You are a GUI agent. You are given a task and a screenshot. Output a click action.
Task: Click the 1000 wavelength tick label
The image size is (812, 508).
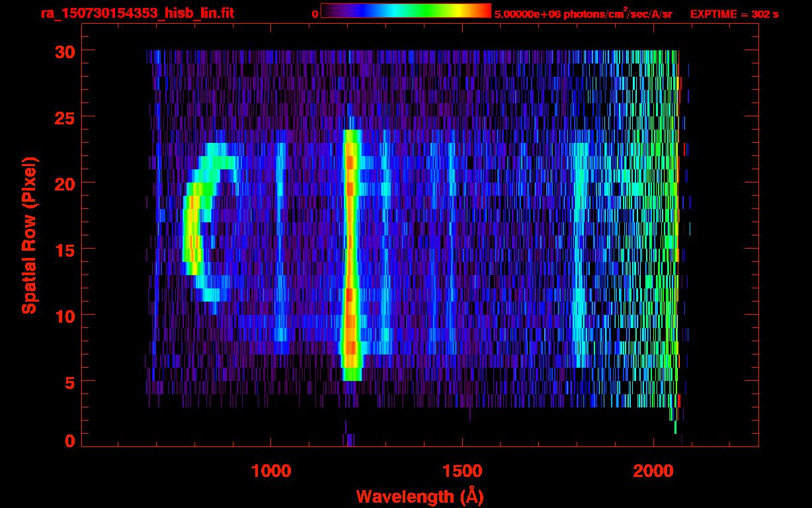click(x=272, y=471)
